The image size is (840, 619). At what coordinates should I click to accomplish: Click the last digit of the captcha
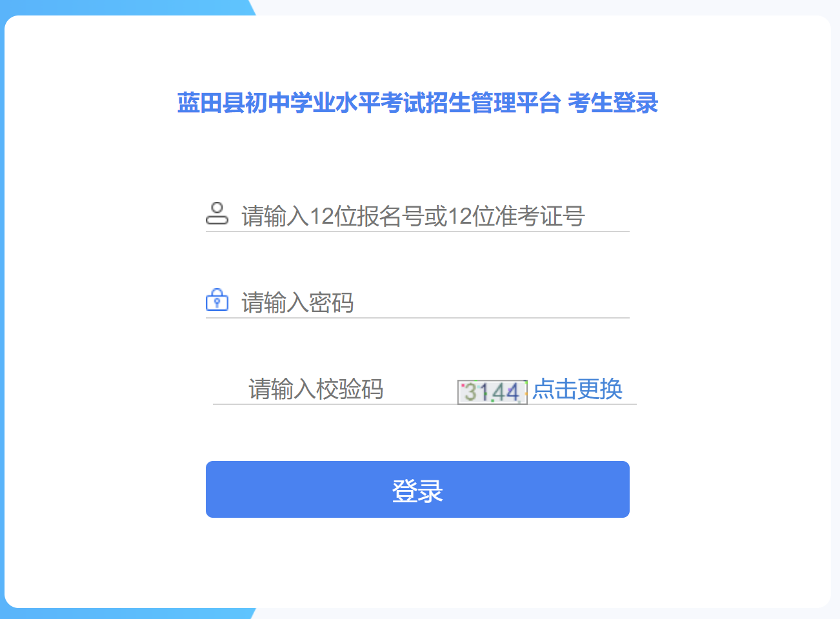coord(512,392)
